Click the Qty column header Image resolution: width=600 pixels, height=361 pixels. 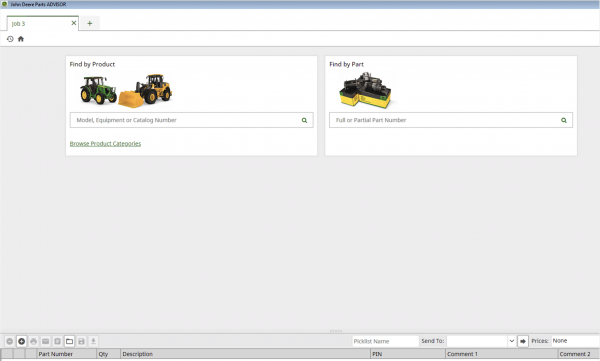click(x=108, y=354)
